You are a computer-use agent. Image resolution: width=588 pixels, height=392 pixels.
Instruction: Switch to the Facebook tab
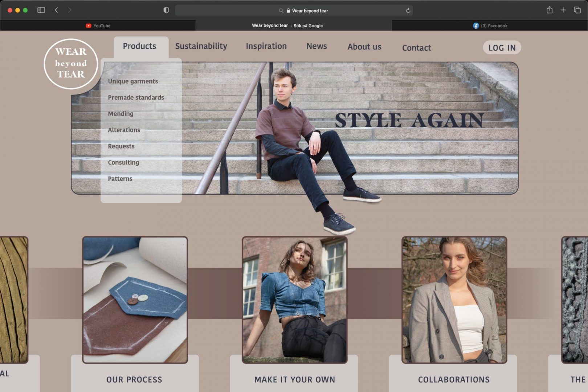490,26
